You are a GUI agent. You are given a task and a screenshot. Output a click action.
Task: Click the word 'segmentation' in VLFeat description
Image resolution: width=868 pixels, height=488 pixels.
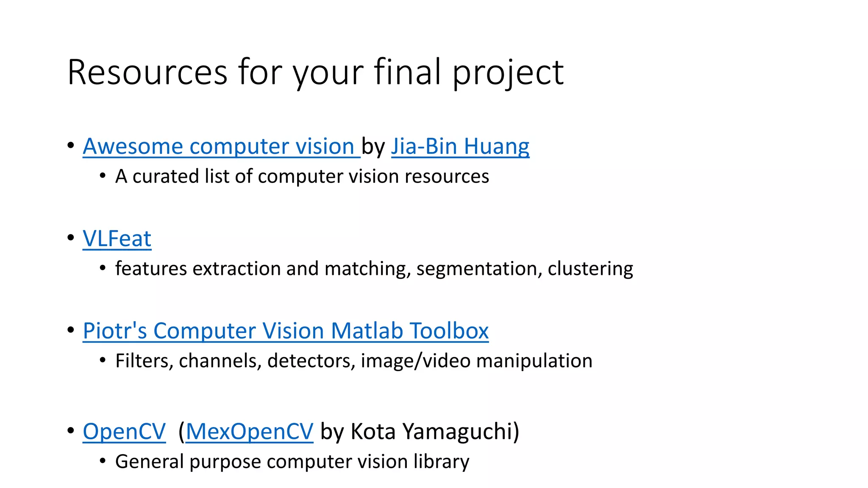479,269
